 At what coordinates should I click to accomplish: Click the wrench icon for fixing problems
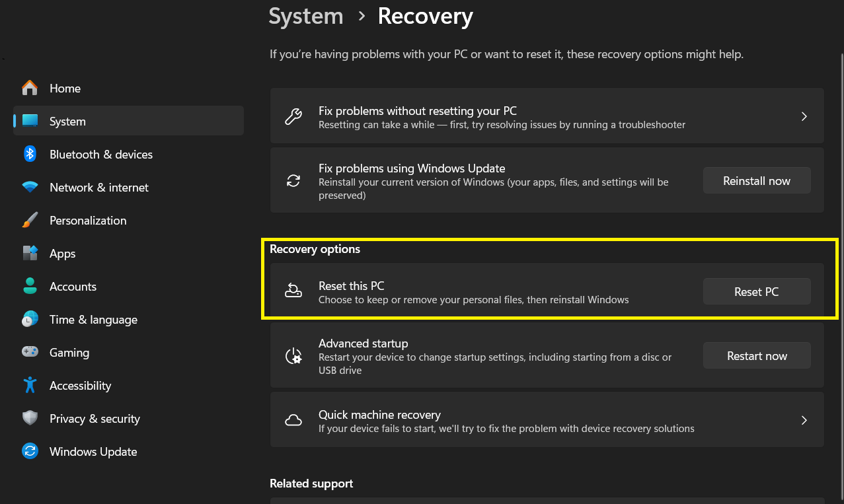[x=293, y=117]
